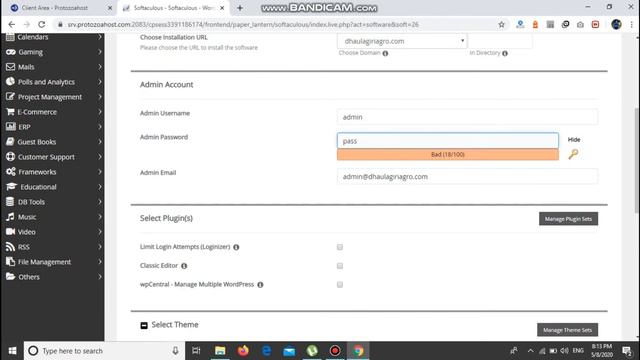Expand Frameworks category chevron
This screenshot has height=360, width=640.
click(x=100, y=172)
